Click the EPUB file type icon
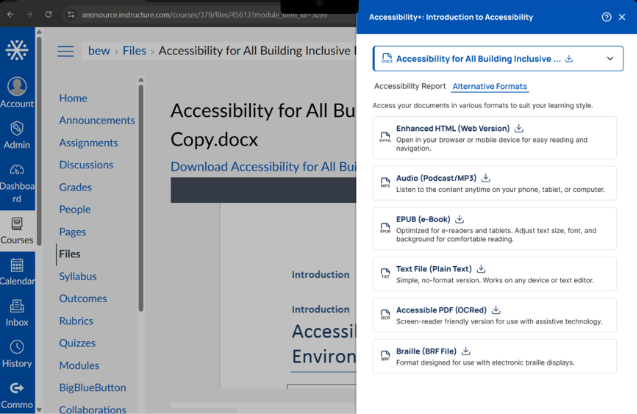Image resolution: width=637 pixels, height=414 pixels. pos(385,228)
